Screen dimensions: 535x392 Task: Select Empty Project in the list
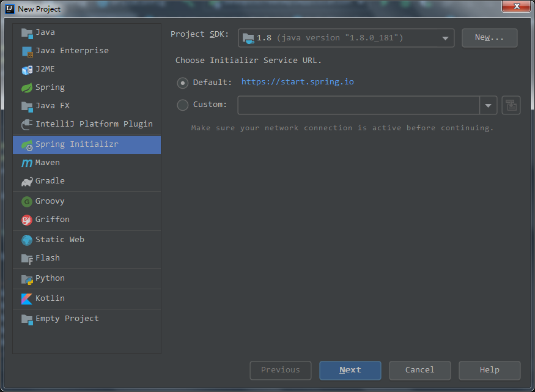coord(67,319)
